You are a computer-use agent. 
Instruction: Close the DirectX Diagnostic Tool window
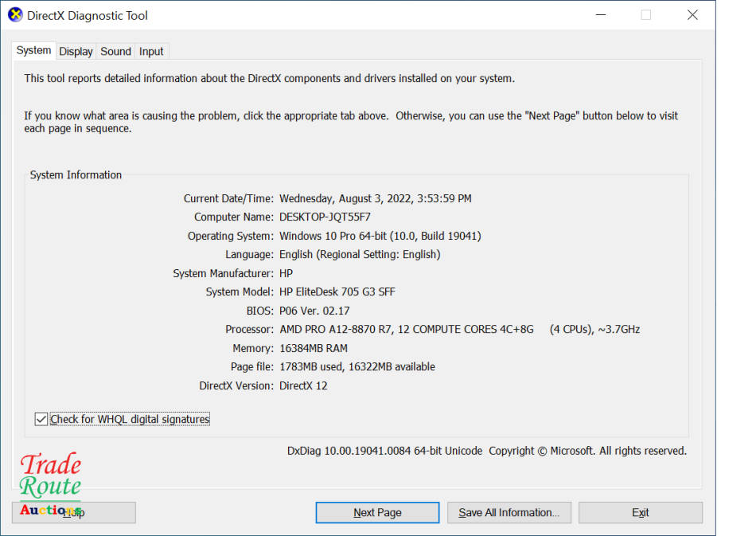pyautogui.click(x=692, y=15)
